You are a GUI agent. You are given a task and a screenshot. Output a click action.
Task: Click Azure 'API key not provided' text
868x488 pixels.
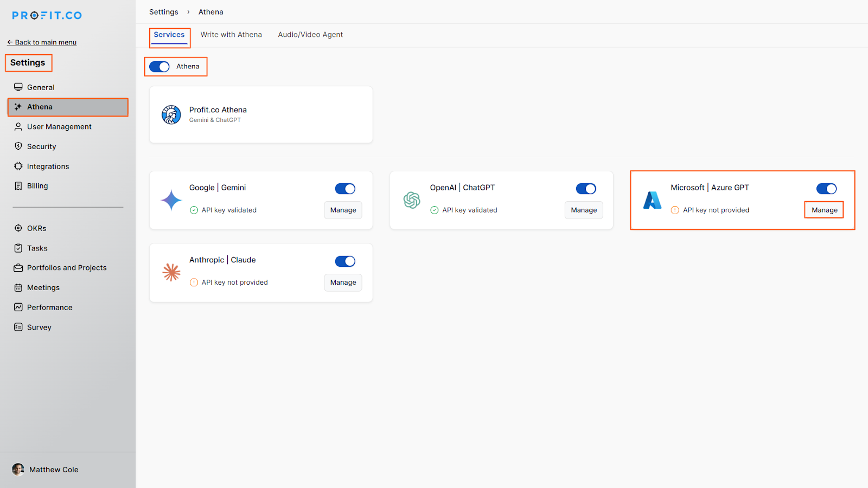(x=716, y=210)
